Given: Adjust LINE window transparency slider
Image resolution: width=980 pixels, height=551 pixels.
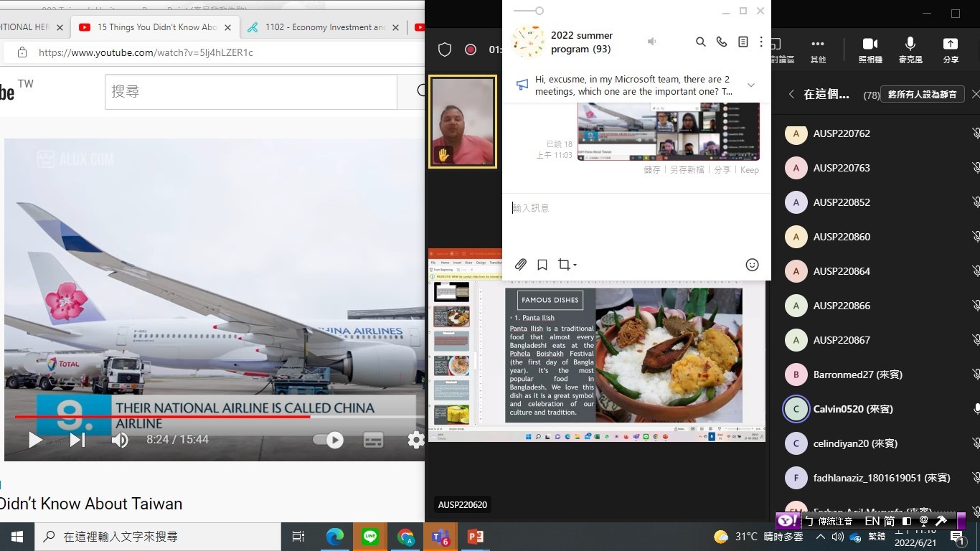Looking at the screenshot, I should (529, 11).
